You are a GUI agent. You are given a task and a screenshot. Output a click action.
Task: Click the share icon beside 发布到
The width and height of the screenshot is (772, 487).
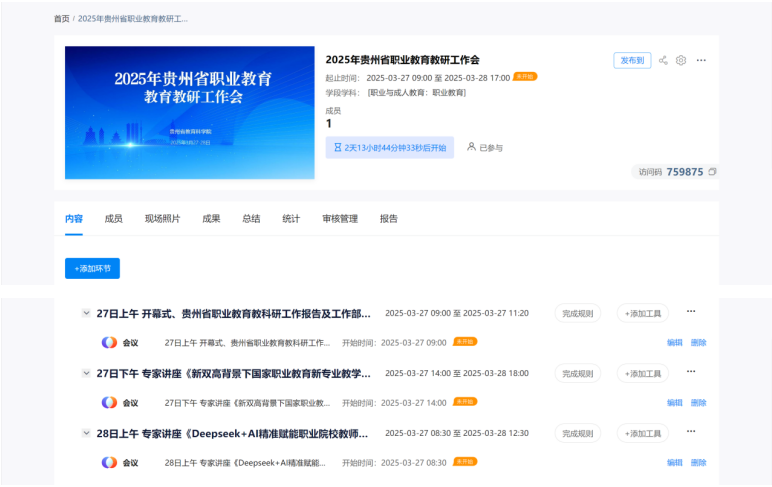663,60
